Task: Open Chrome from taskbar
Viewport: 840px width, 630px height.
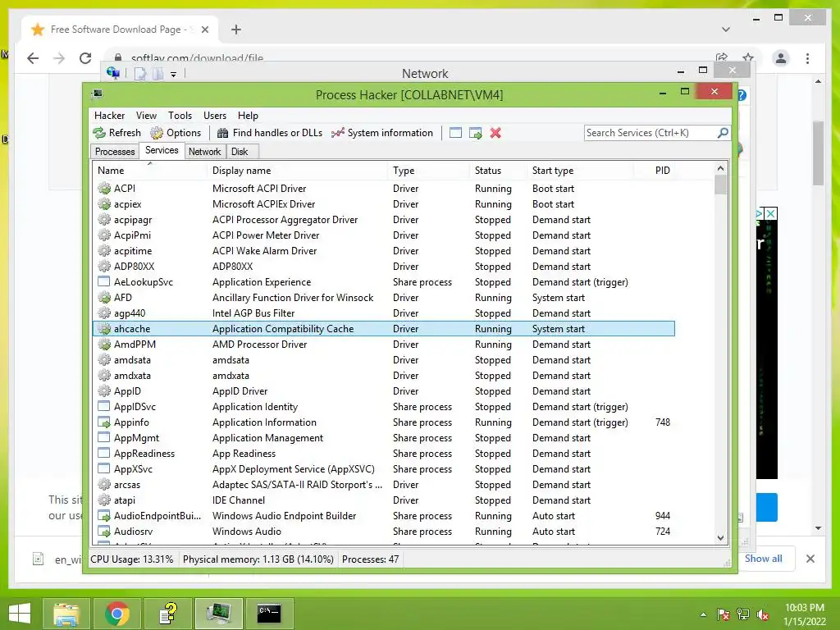Action: coord(116,614)
